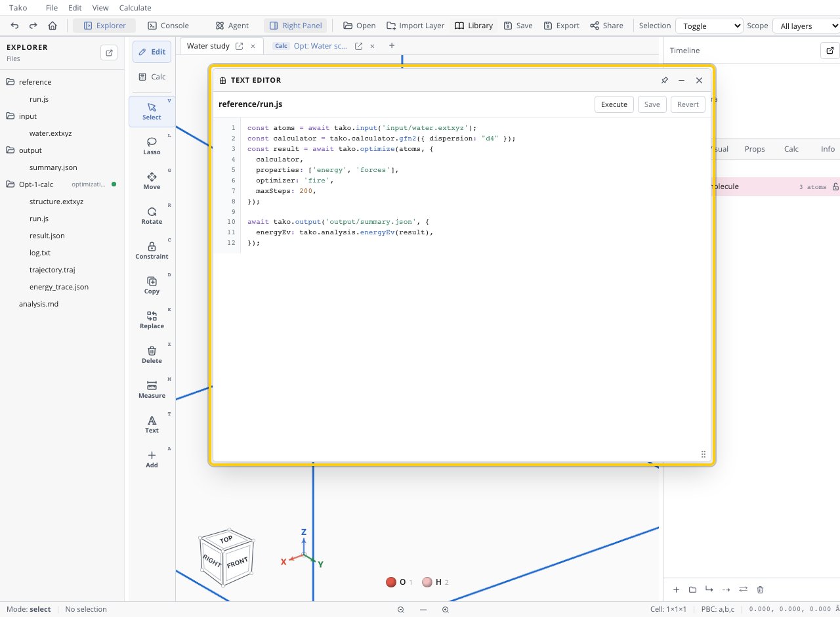Click the plus icon in layers footer
Screen dimensions: 840x617
click(676, 589)
